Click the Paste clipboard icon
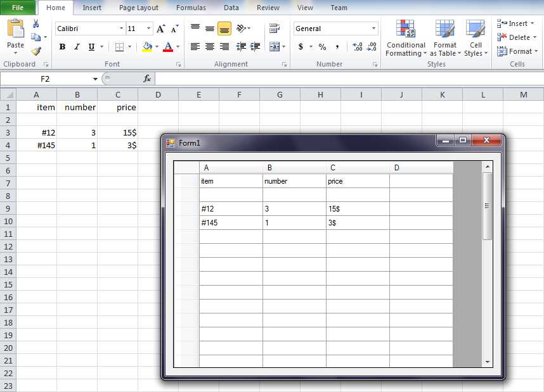Image resolution: width=544 pixels, height=392 pixels. click(x=15, y=28)
